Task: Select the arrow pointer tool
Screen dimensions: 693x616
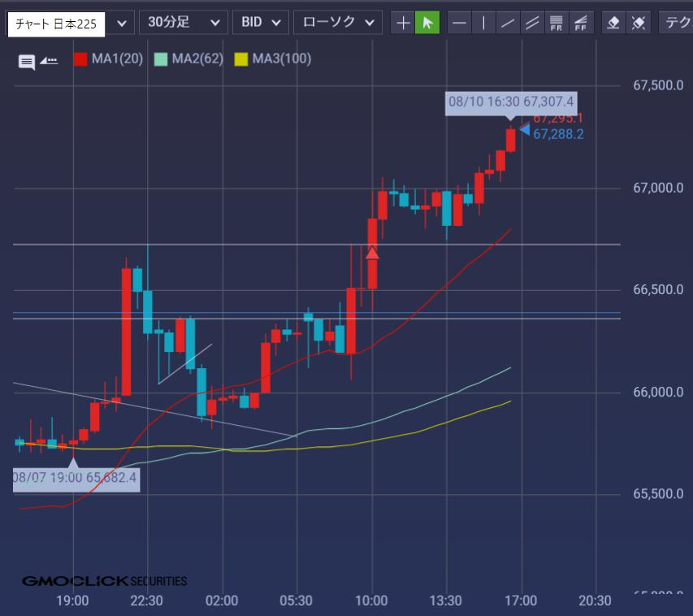Action: coord(427,23)
